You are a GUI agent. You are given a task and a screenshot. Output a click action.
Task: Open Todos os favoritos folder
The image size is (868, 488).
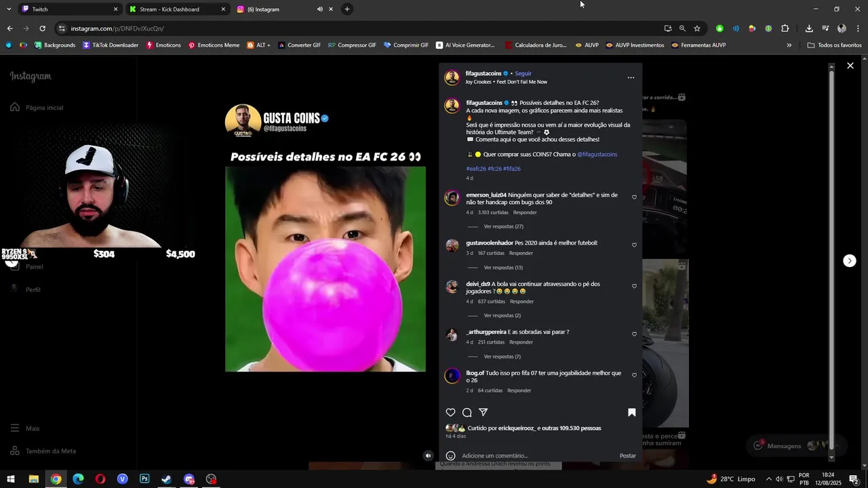pos(835,45)
